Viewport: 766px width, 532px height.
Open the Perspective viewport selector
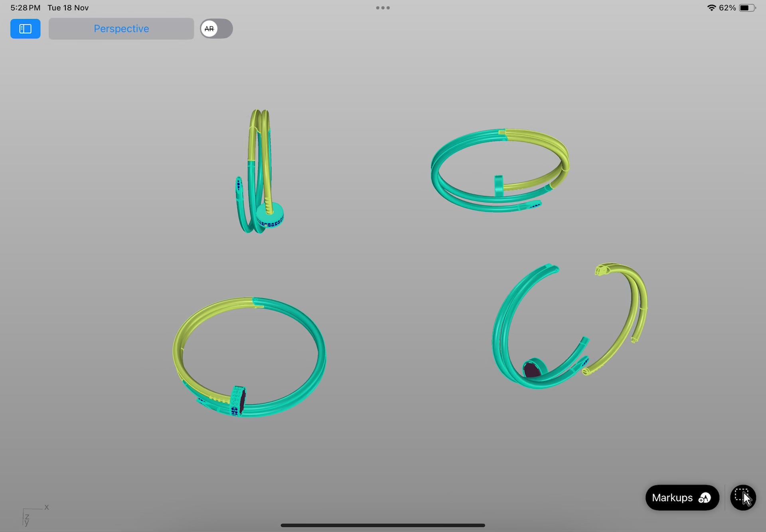(121, 29)
